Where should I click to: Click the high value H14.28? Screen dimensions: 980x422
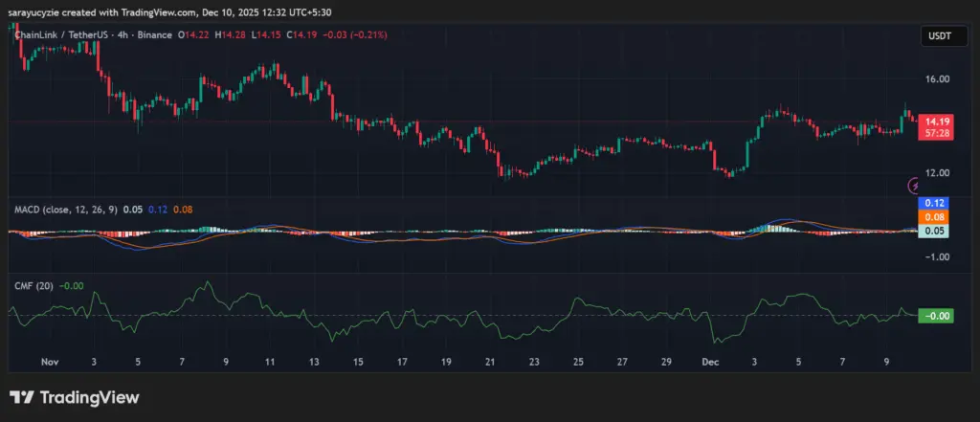(x=230, y=35)
